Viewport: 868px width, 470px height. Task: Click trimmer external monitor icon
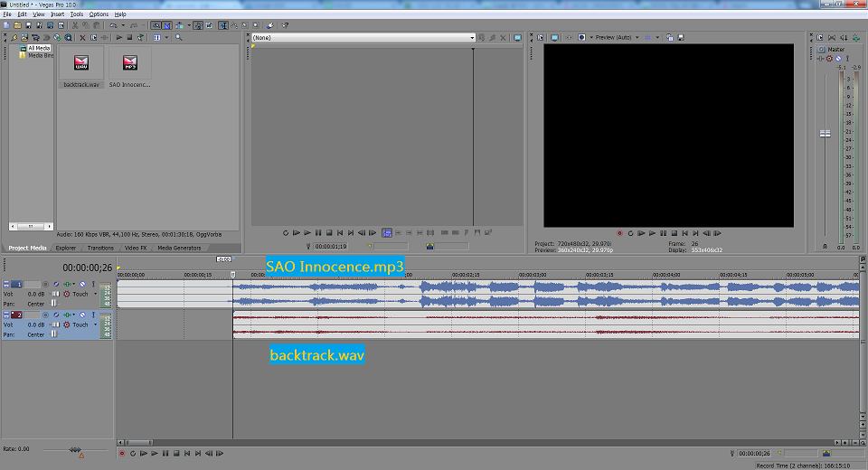coord(517,38)
